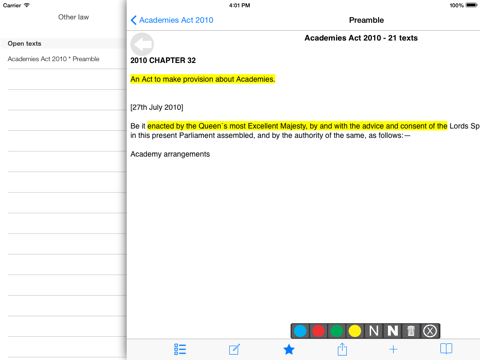Viewport: 480px width, 360px height.
Task: Select the thin N note option
Action: [374, 331]
